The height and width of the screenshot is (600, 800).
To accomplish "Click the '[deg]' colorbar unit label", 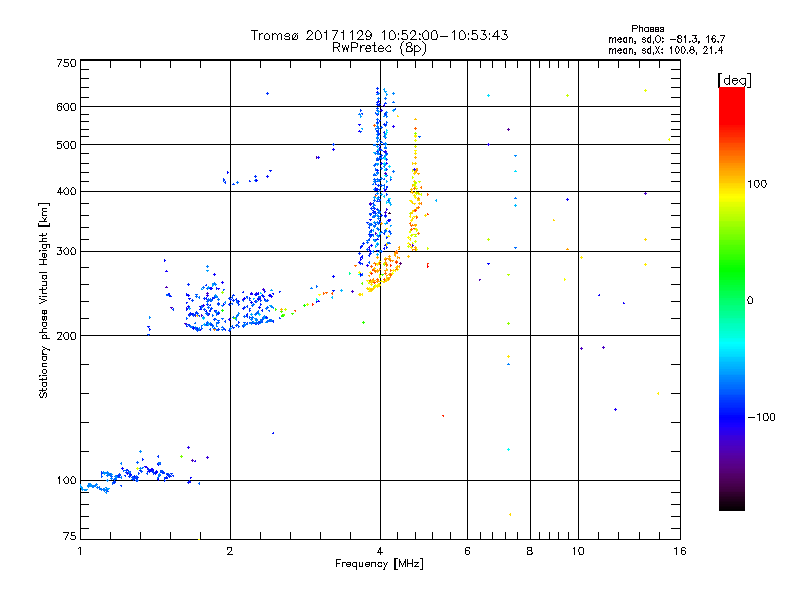I will [x=734, y=80].
